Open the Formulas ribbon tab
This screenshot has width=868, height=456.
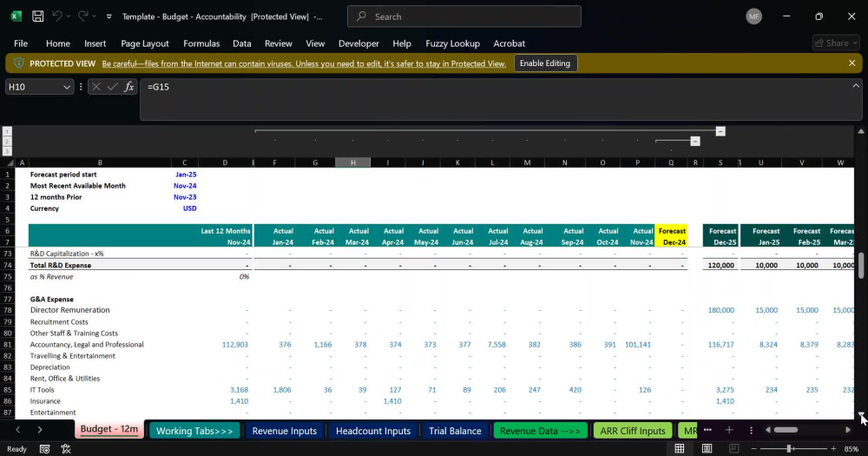[201, 43]
